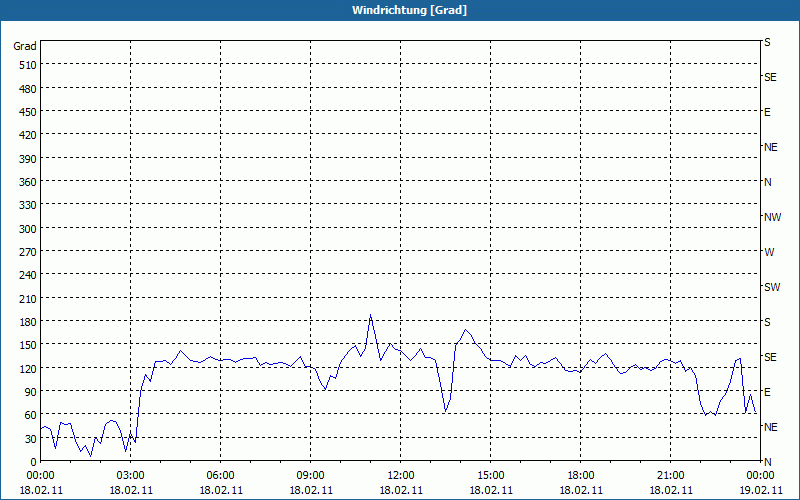The image size is (800, 500).
Task: Select the 450 tick label
Action: click(28, 112)
